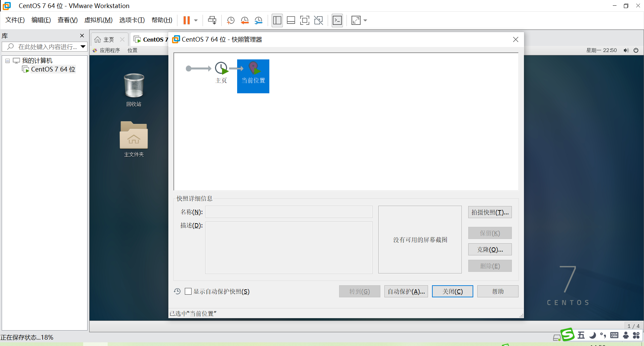Close the snapshot manager dialog with X
The image size is (644, 346).
coord(516,39)
